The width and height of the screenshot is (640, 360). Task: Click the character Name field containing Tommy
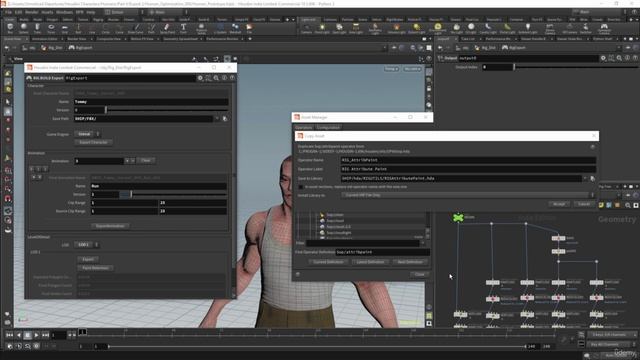click(x=151, y=102)
